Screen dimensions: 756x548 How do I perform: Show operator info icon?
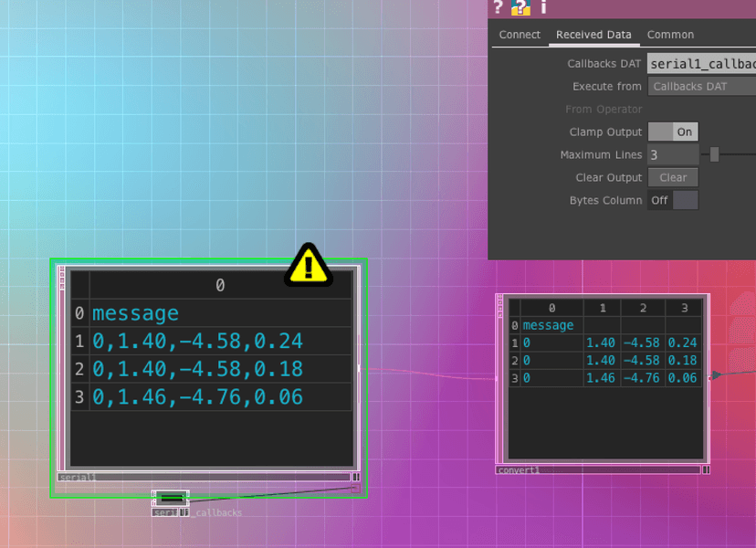[543, 7]
